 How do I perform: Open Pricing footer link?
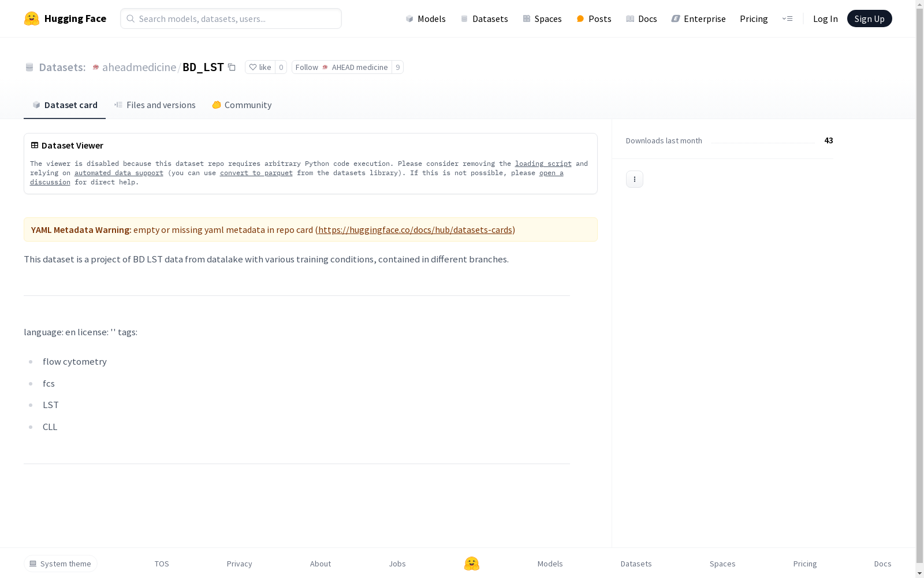805,564
